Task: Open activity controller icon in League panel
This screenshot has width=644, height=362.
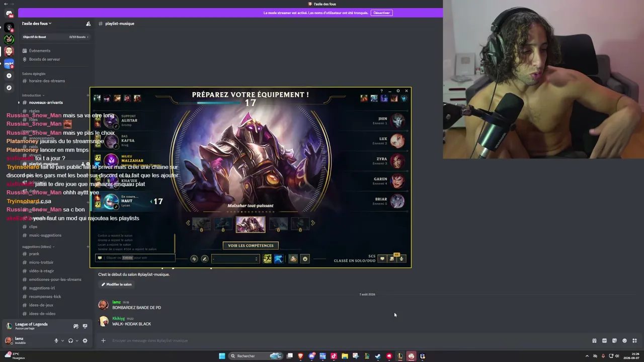Action: (76, 326)
